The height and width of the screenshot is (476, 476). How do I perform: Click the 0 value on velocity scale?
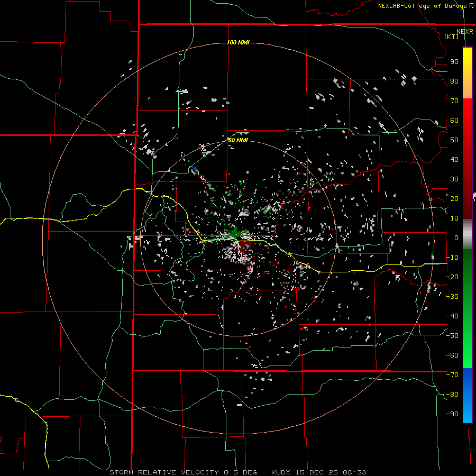point(456,237)
